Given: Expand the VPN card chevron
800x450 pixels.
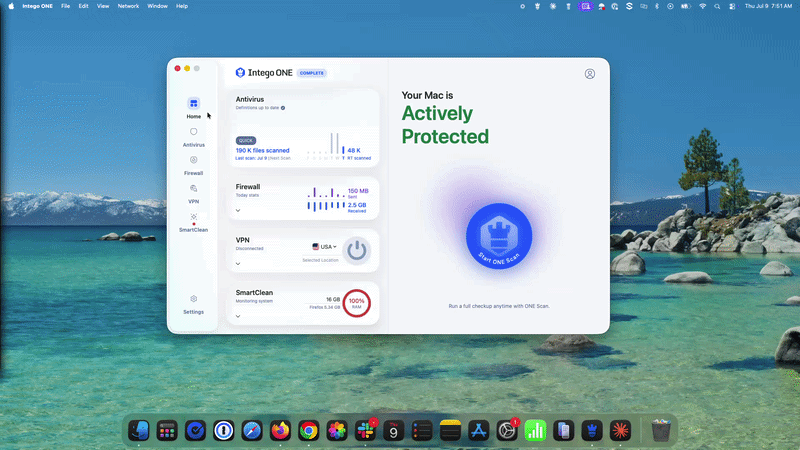Looking at the screenshot, I should coord(238,264).
